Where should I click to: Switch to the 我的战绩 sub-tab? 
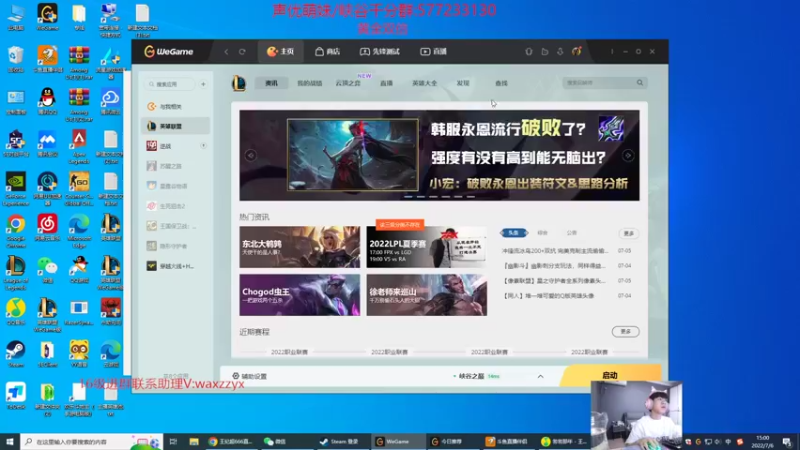click(x=310, y=83)
